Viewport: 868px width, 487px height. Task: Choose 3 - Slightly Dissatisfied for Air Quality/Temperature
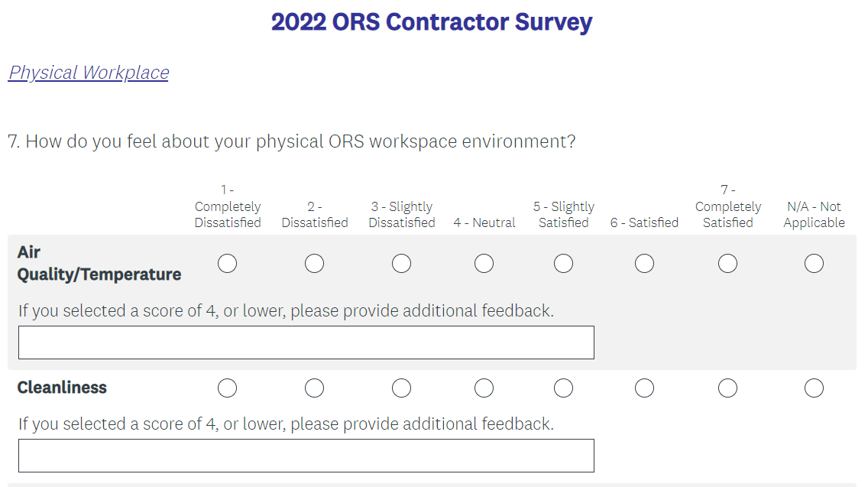click(x=401, y=264)
